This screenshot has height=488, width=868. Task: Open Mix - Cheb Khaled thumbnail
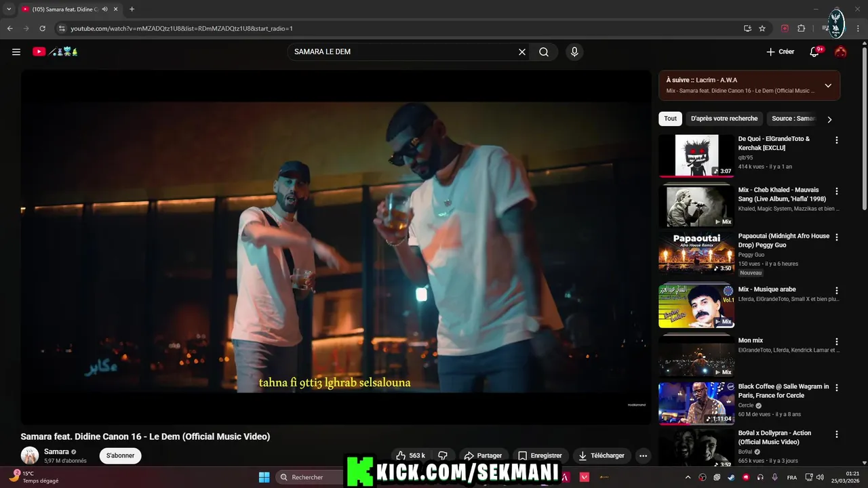point(696,206)
